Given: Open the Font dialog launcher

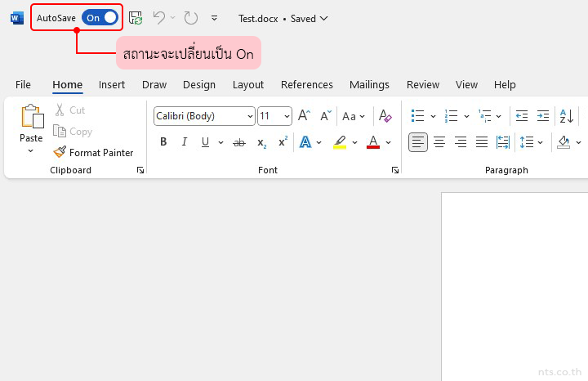Looking at the screenshot, I should [395, 170].
